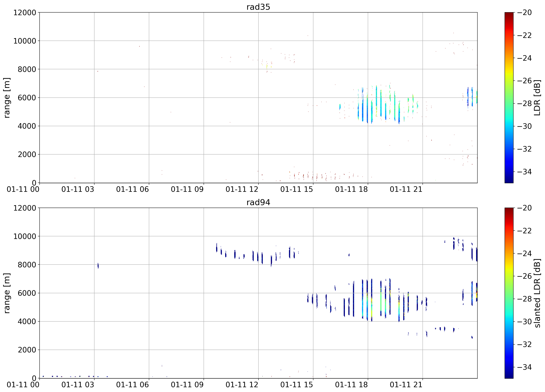Screen dimensions: 545x392
Task: Select the −20 tick on LDR colorbar
Action: pyautogui.click(x=524, y=13)
